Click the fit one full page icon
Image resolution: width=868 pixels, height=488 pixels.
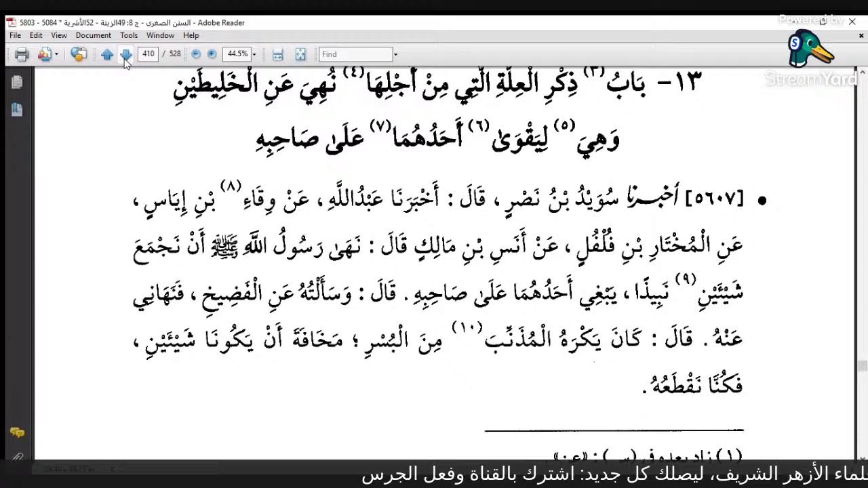click(300, 54)
